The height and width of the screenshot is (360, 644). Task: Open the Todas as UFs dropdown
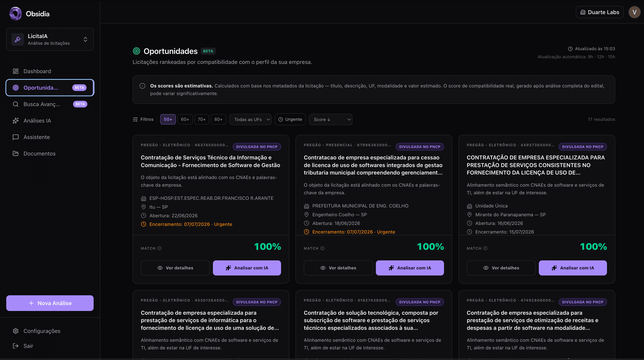tap(251, 119)
